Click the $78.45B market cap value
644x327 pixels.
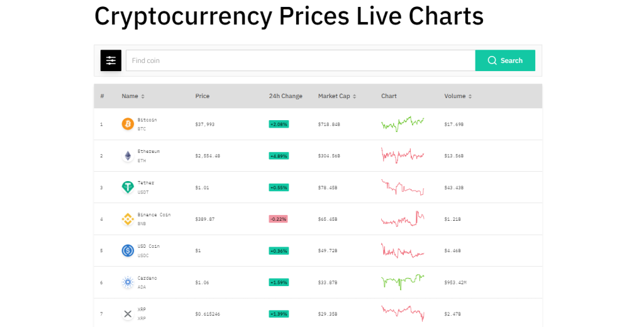point(327,187)
